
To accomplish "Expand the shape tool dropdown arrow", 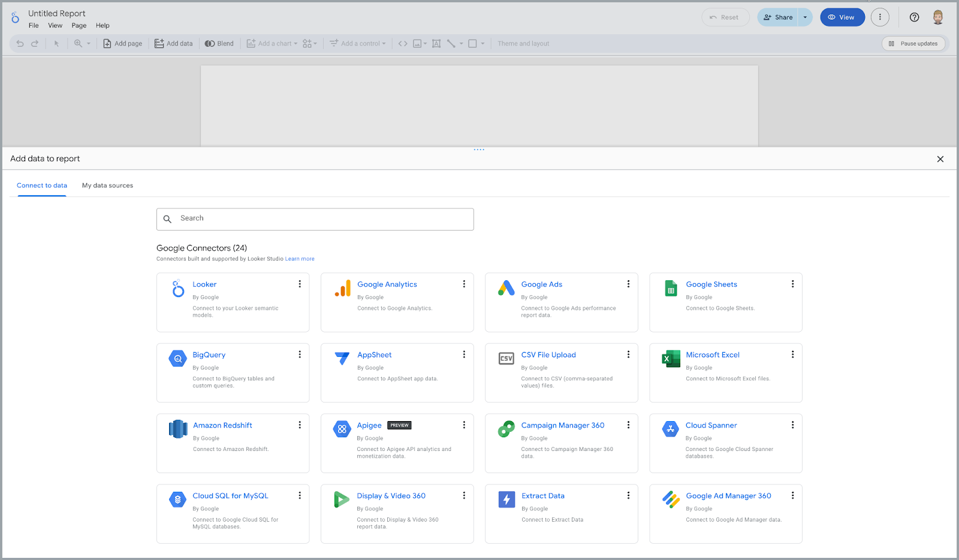I will (482, 44).
